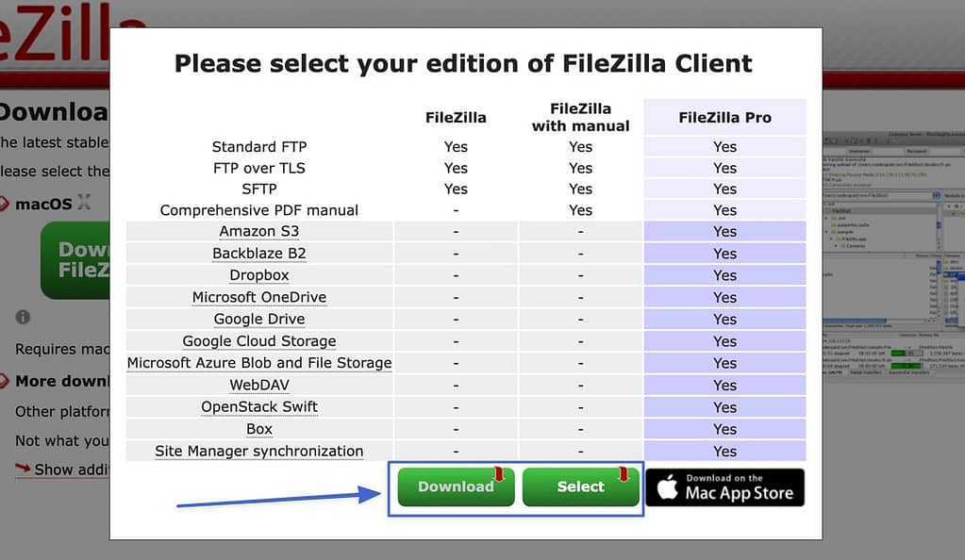Click the Apple logo on the App Store badge
The width and height of the screenshot is (965, 560).
(x=667, y=486)
